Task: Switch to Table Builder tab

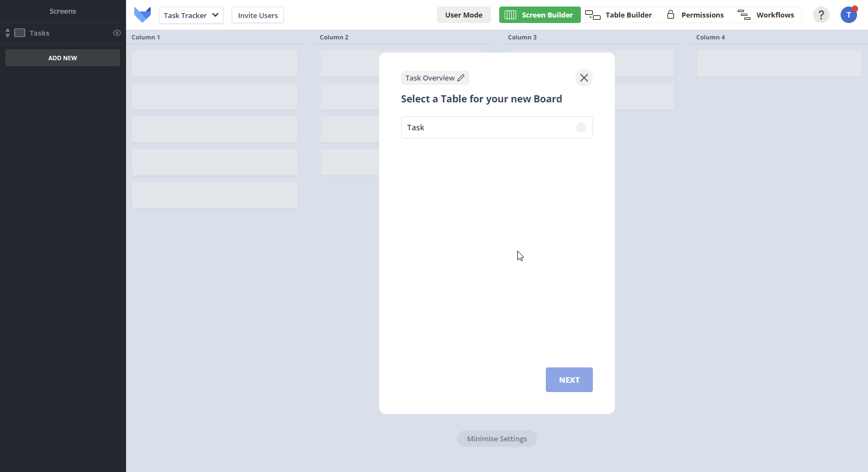Action: click(619, 15)
